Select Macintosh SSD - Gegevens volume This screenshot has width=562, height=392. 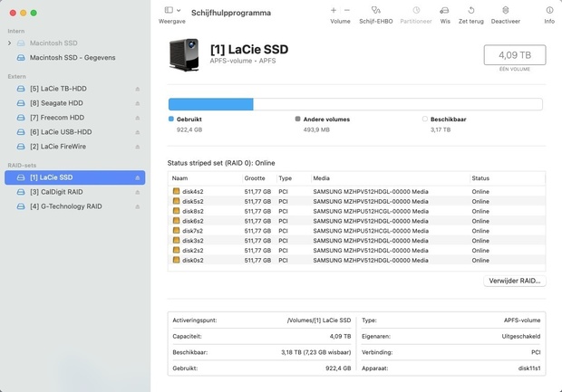coord(73,58)
